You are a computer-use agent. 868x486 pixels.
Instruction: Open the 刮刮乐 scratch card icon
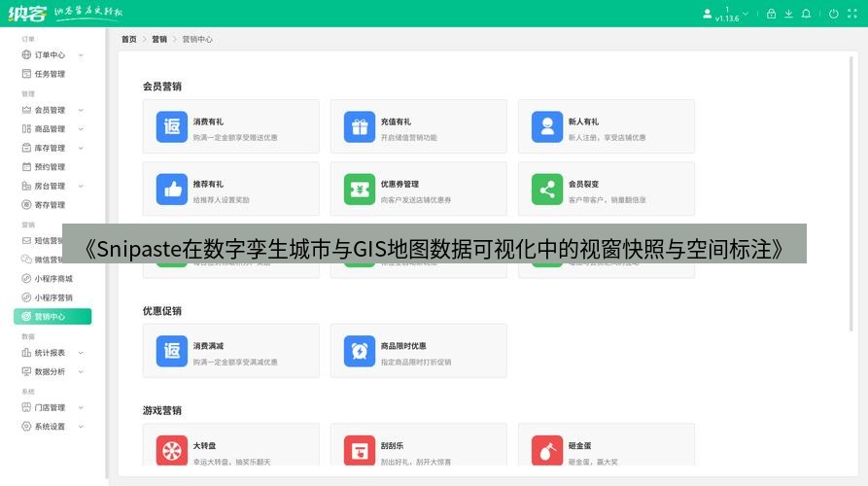360,451
